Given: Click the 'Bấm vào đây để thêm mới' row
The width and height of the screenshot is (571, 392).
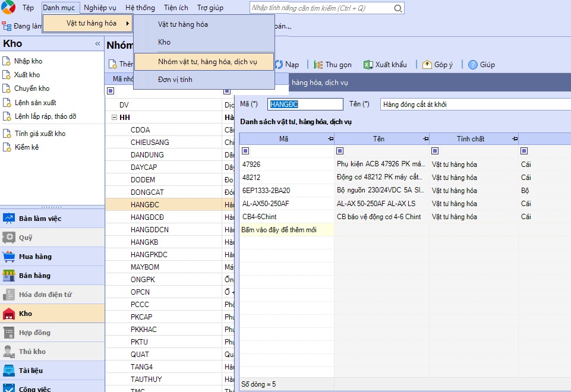Looking at the screenshot, I should click(286, 230).
